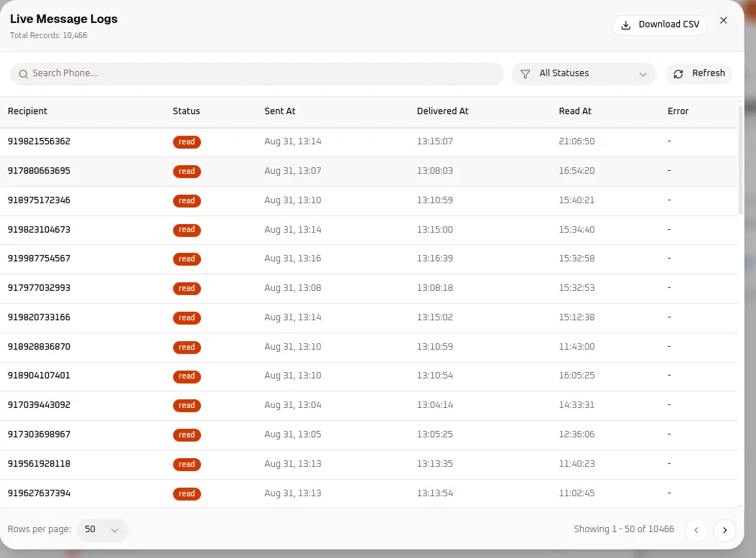Click Read At time 11:43:00
The width and height of the screenshot is (756, 558).
point(577,347)
